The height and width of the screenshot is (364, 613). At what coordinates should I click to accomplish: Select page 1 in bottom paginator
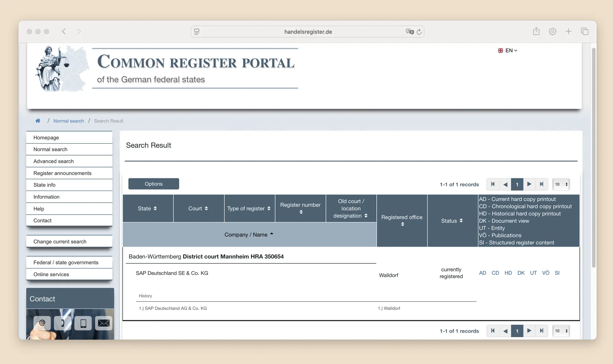(x=517, y=331)
